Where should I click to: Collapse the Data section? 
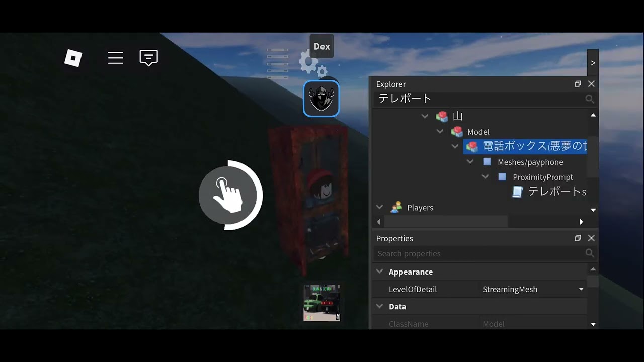[x=379, y=306]
